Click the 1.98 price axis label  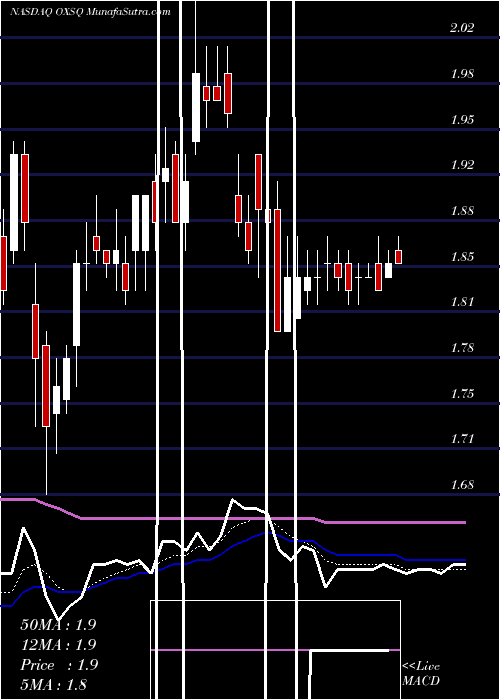[x=462, y=74]
